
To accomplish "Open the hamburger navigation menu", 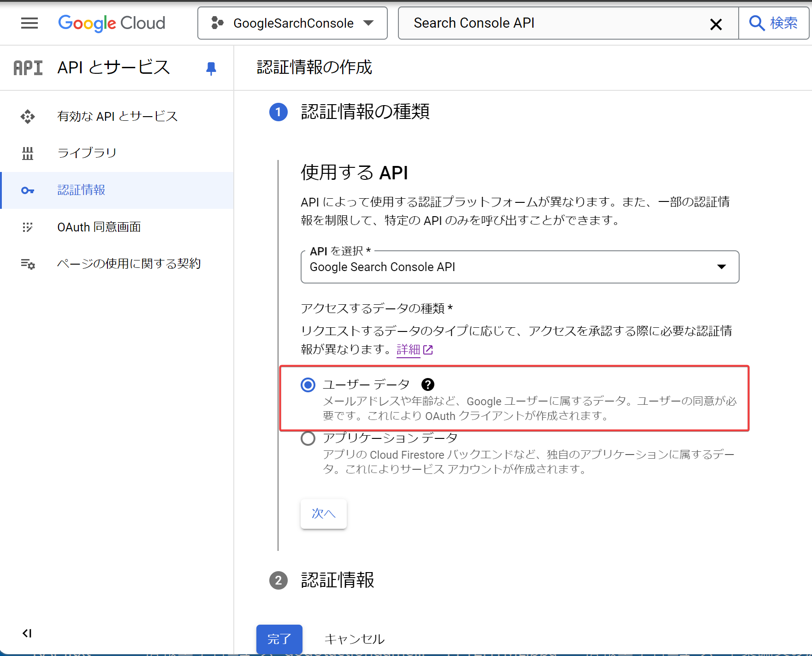I will [30, 23].
